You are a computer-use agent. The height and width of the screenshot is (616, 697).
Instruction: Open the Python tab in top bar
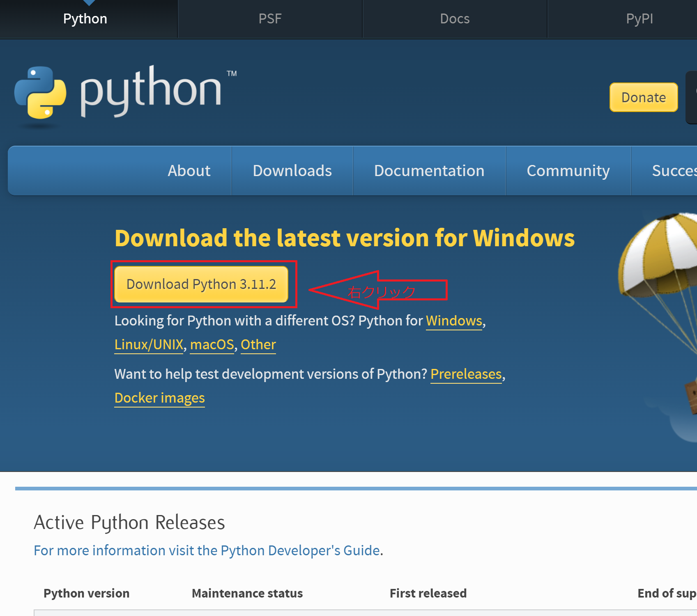click(x=85, y=19)
